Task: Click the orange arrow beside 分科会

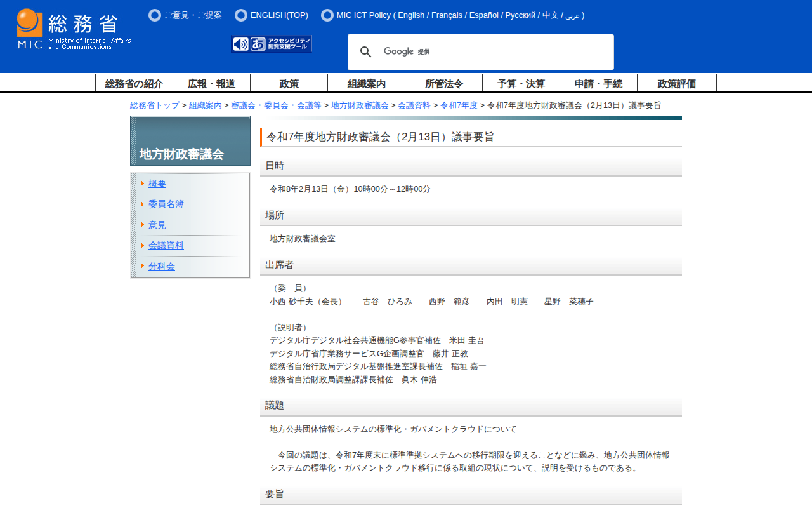Action: click(x=143, y=266)
